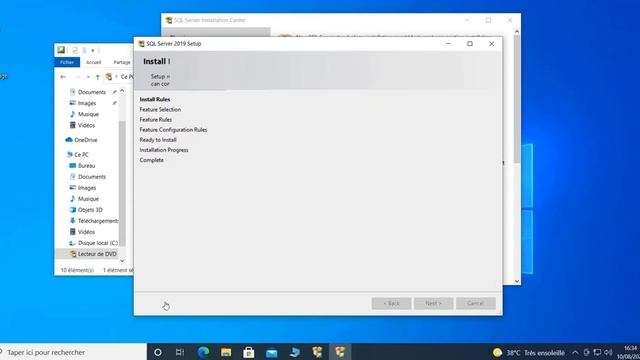Click Up arrow in File Explorer
This screenshot has width=640, height=360.
[98, 77]
